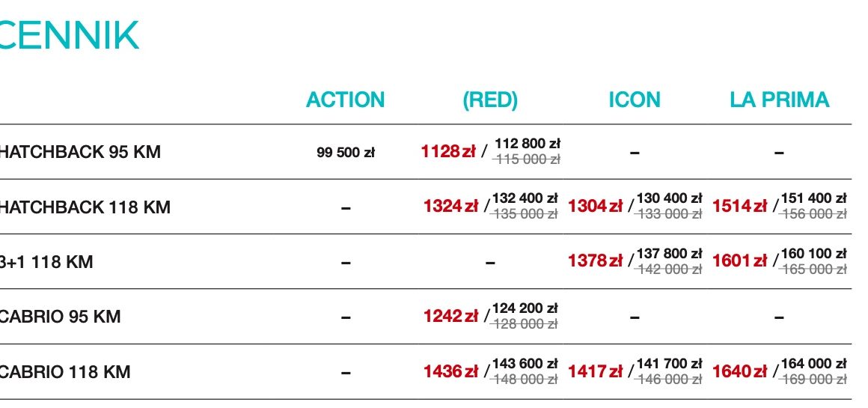The image size is (868, 408).
Task: Click the red 1128 zł monthly price
Action: coord(448,152)
